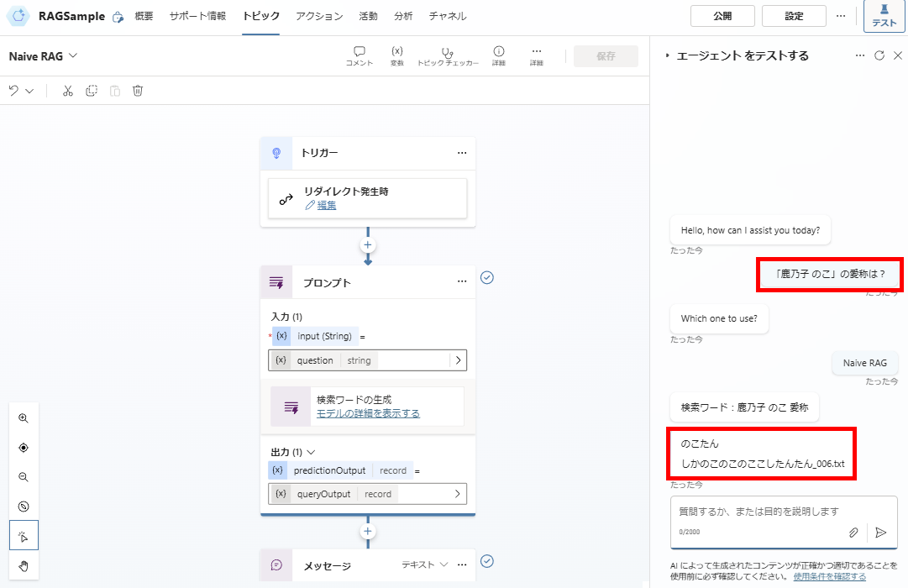Select the selection cursor canvas tool
The width and height of the screenshot is (908, 588).
(x=24, y=534)
